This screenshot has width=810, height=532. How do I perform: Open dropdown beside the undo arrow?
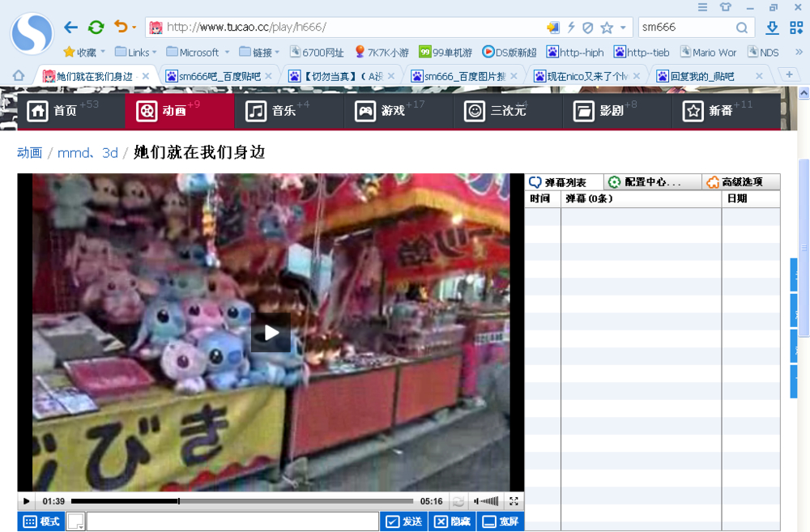[x=134, y=28]
